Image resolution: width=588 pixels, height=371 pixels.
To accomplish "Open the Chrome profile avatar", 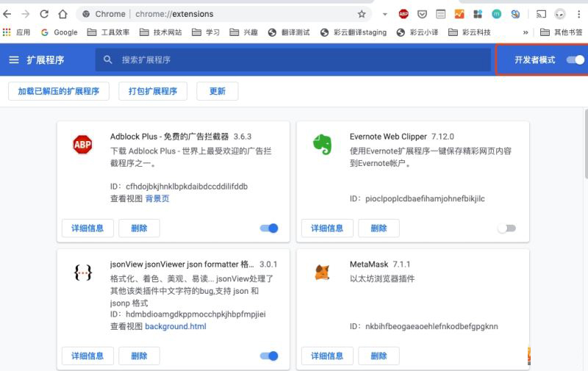I will pos(560,14).
